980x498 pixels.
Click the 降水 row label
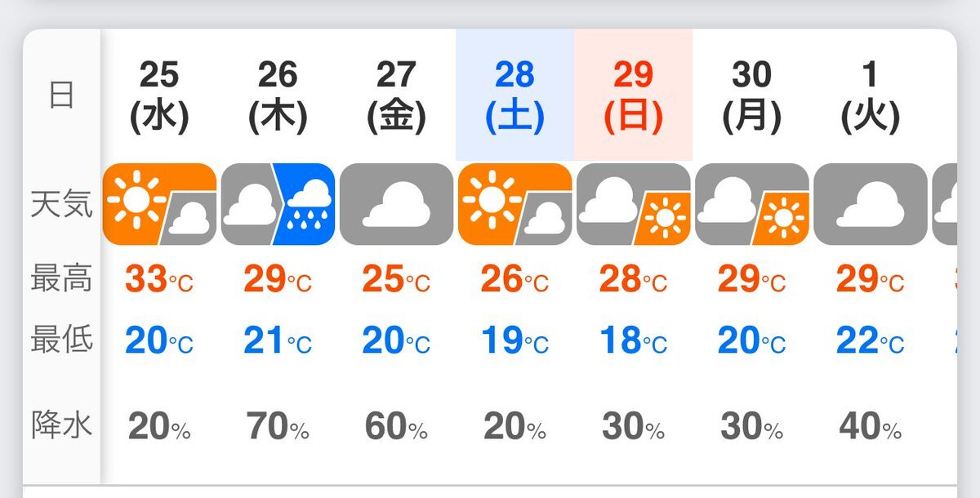tap(62, 425)
